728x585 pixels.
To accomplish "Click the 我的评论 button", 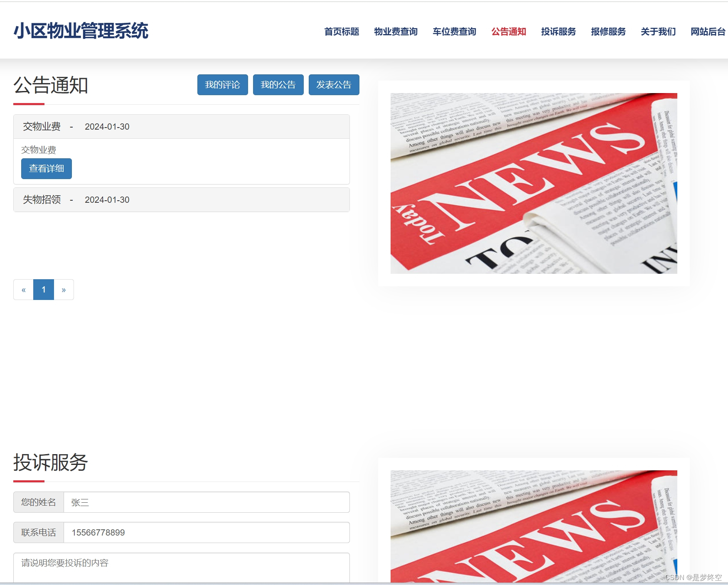I will [x=223, y=84].
